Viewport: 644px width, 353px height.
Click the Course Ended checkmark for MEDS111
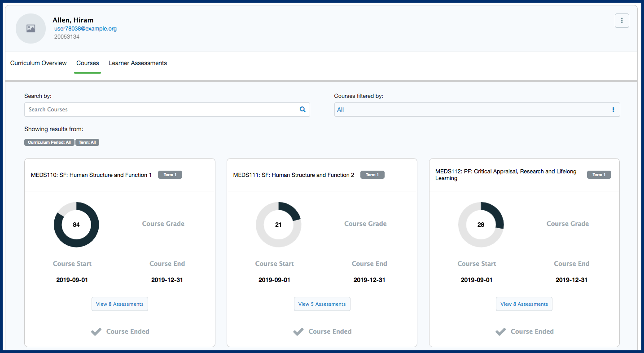click(x=298, y=331)
